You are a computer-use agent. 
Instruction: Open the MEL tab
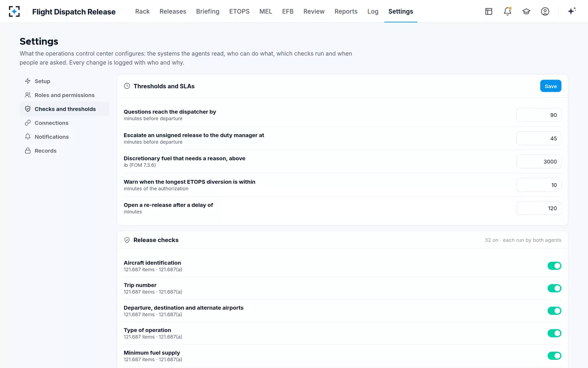click(266, 11)
